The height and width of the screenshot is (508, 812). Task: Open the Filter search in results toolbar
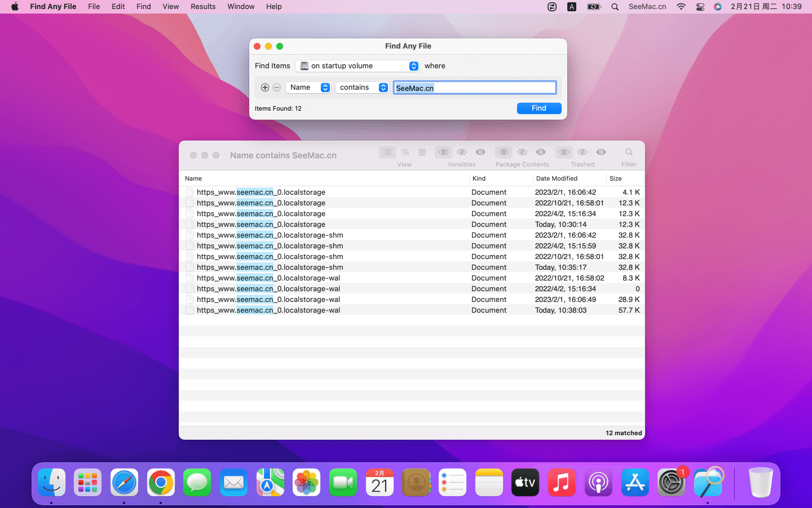click(629, 152)
